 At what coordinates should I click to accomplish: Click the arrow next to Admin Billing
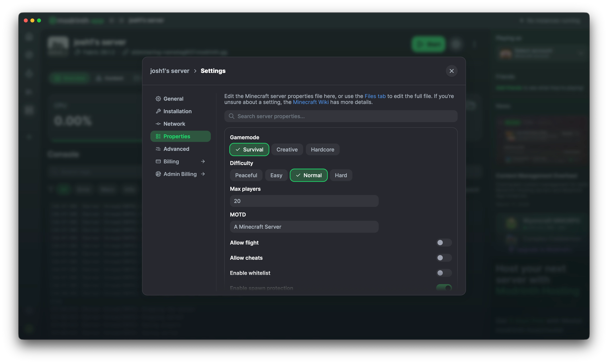(x=203, y=174)
